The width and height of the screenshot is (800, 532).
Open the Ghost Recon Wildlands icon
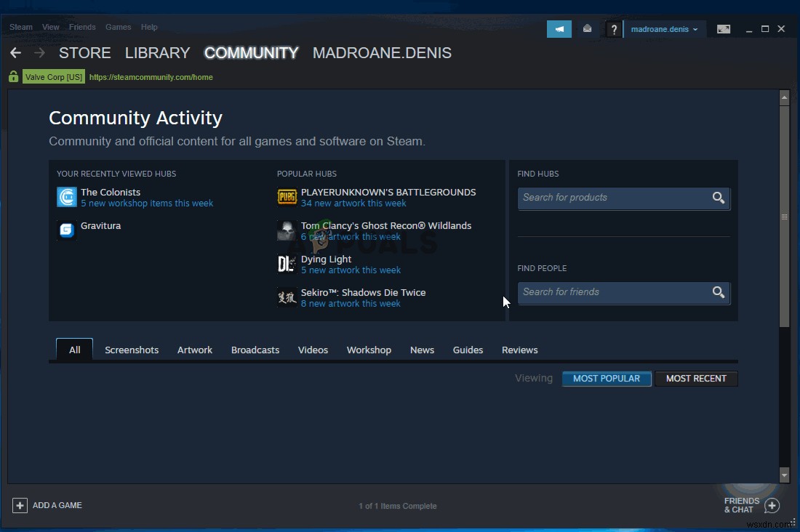point(287,230)
